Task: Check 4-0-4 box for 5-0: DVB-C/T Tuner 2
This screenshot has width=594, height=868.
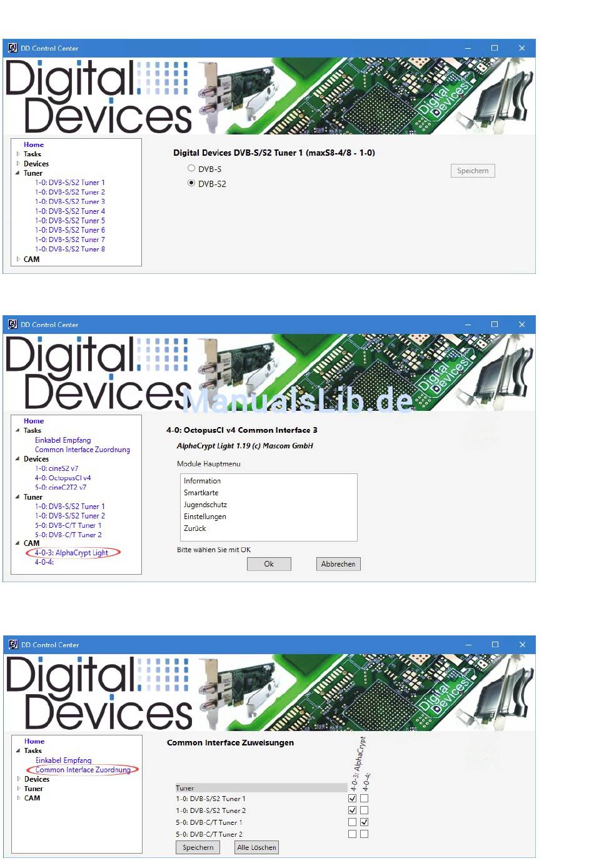Action: [365, 834]
